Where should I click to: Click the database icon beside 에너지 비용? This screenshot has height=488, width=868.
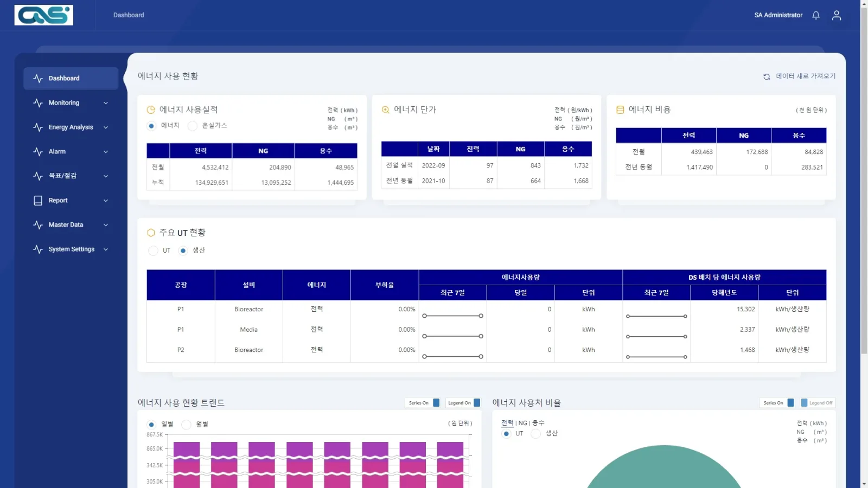620,110
